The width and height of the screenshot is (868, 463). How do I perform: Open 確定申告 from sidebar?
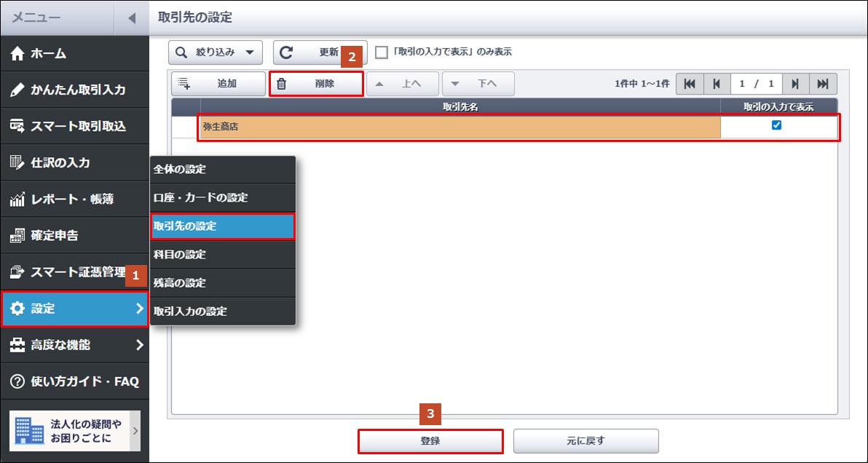[74, 236]
